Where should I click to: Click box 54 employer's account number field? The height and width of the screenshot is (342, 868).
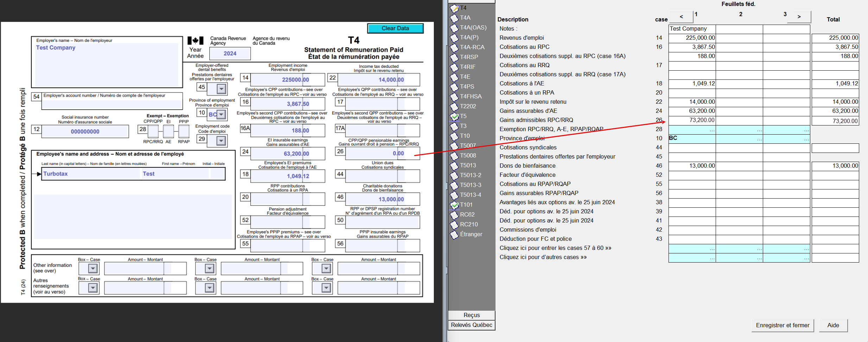click(112, 104)
